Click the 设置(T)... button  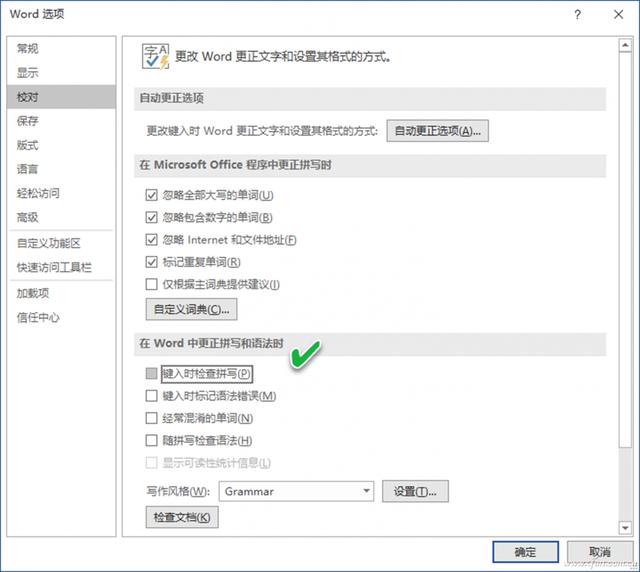click(415, 491)
